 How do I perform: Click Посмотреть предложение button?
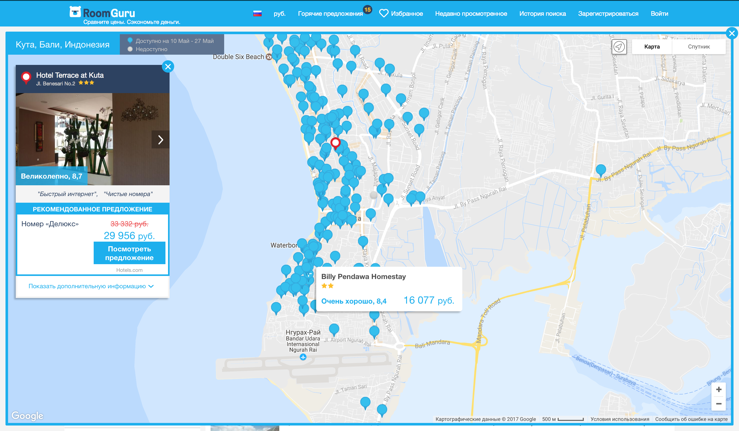point(130,253)
